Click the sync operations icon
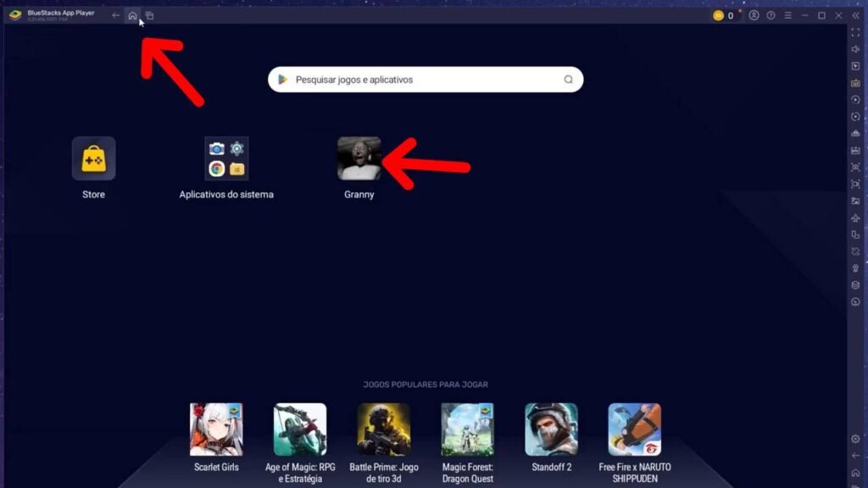The image size is (868, 488). coord(855,100)
